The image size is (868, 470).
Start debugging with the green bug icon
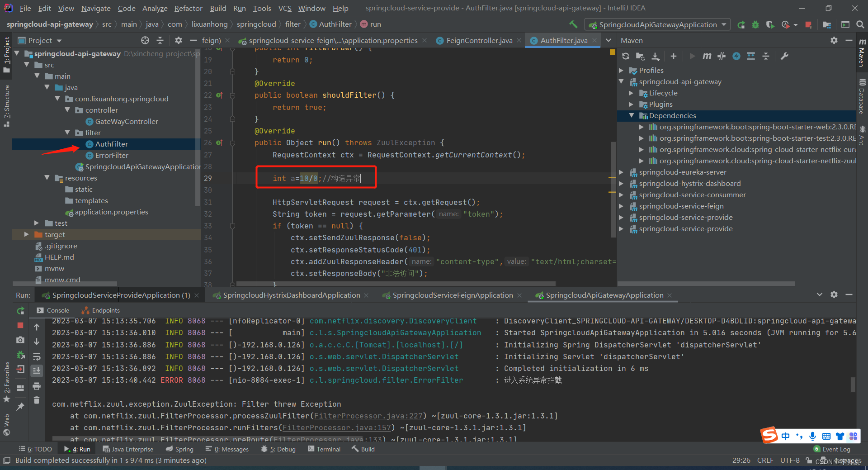point(755,24)
